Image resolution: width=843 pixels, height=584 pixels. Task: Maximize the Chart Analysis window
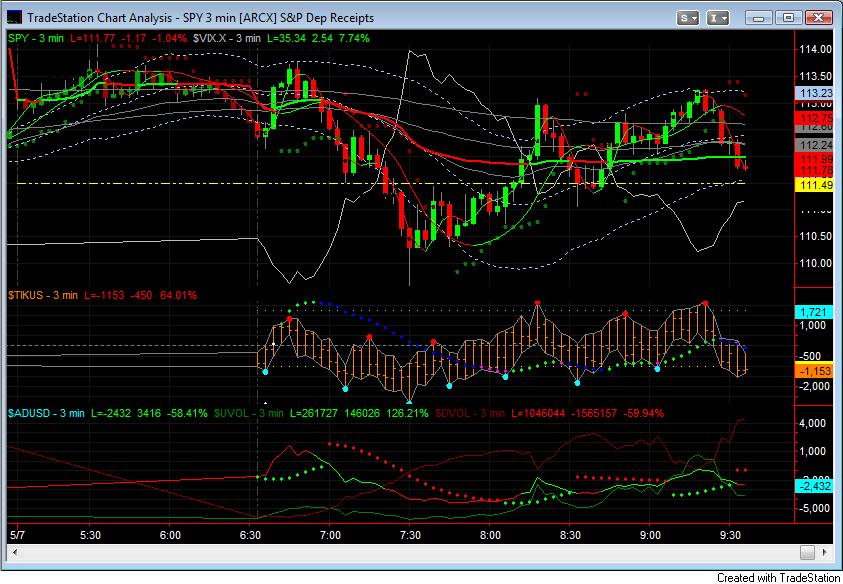point(788,18)
